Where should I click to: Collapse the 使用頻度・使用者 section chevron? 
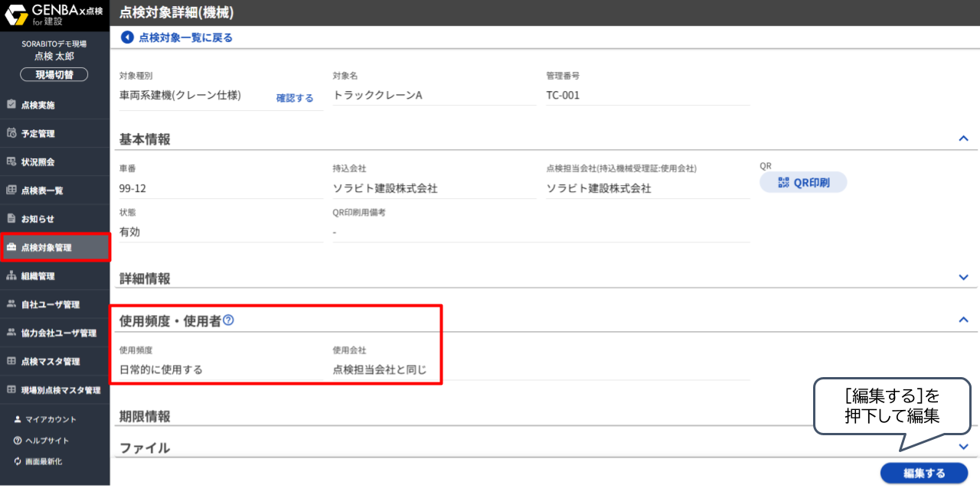pyautogui.click(x=963, y=320)
